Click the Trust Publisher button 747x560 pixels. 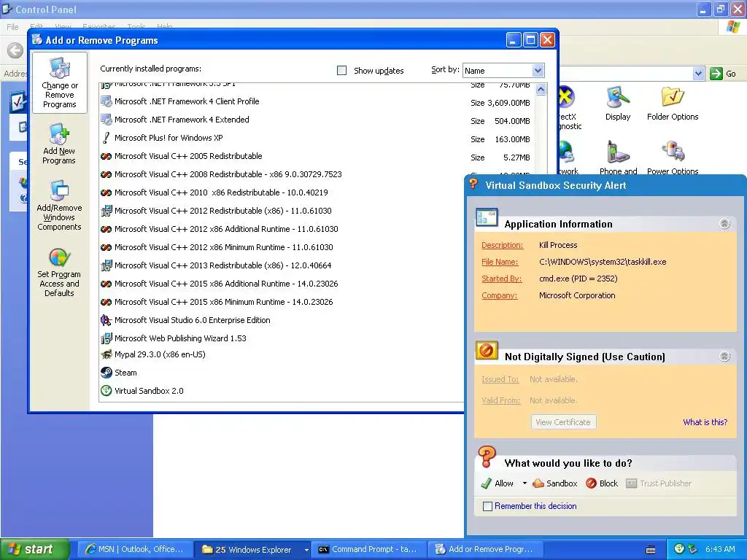659,483
